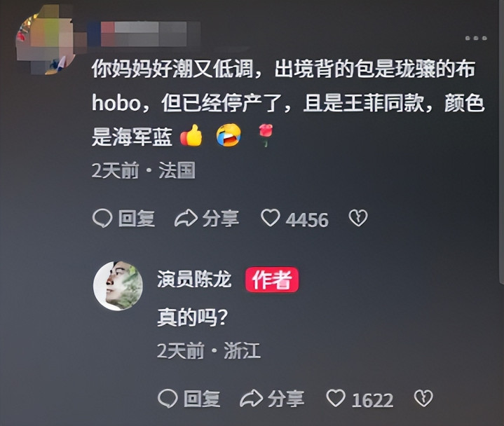Click the red 作者 author badge
Screen dimensions: 504x426
point(272,280)
